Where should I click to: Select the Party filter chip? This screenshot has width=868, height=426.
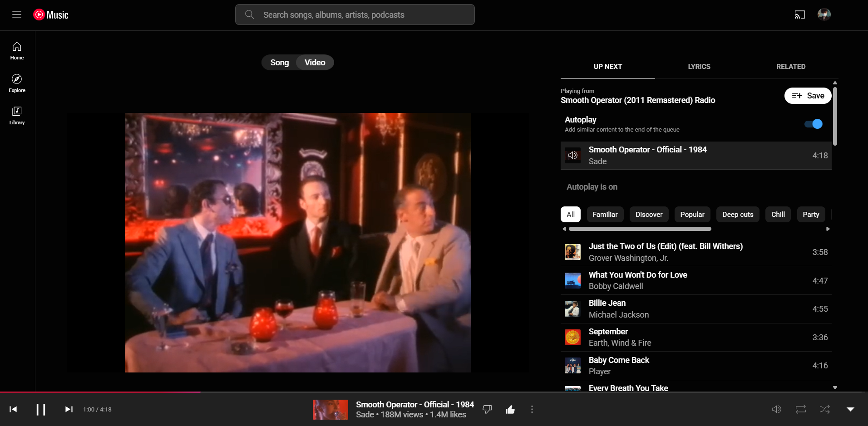click(x=811, y=214)
